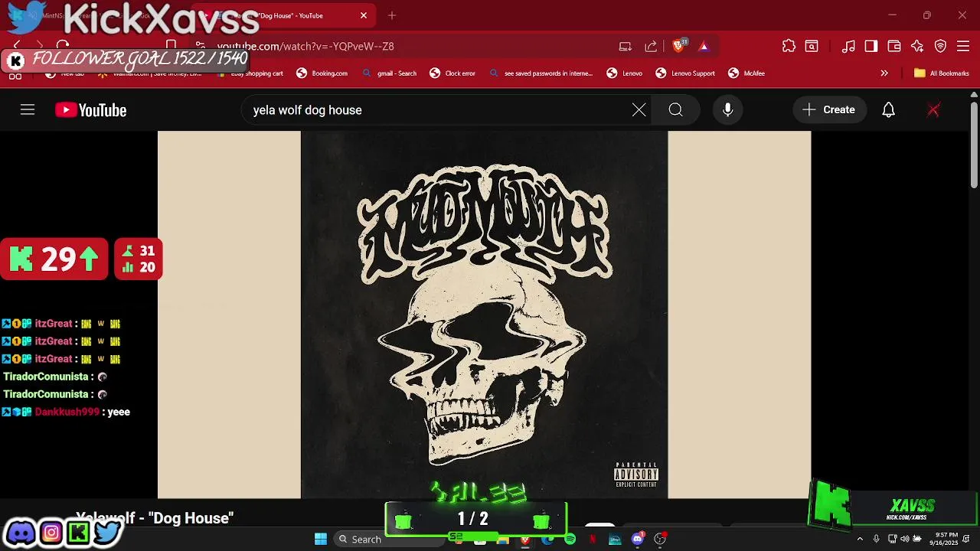
Task: Run the YouTube search with magnifier button
Action: [675, 110]
